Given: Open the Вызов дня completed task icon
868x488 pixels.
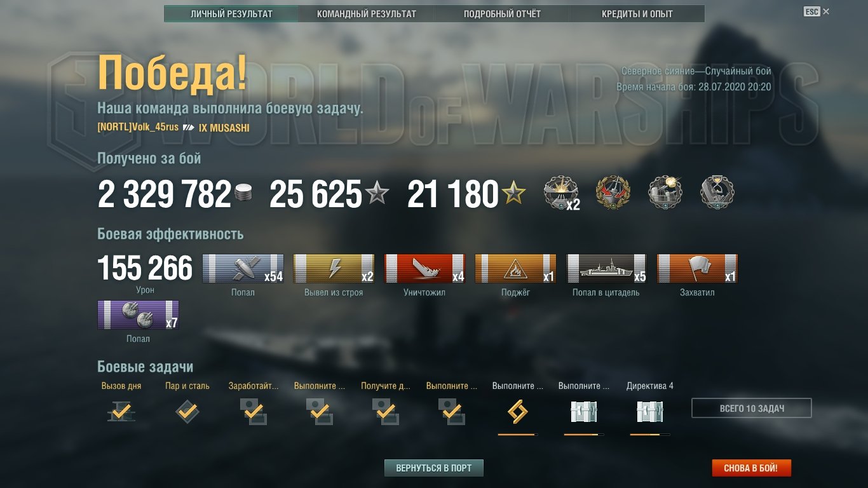Looking at the screenshot, I should (121, 412).
